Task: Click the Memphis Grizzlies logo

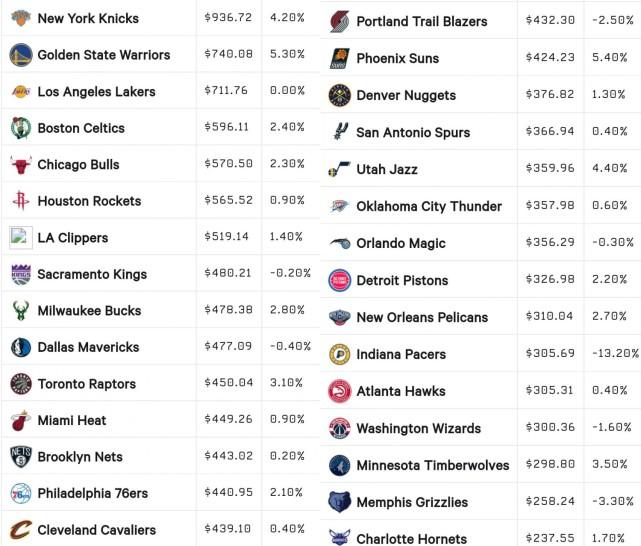Action: pyautogui.click(x=339, y=502)
